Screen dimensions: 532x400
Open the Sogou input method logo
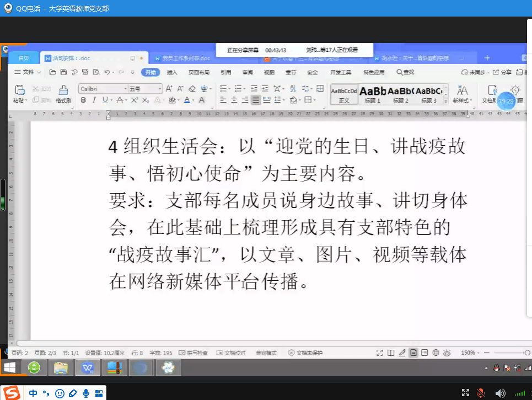pyautogui.click(x=12, y=393)
